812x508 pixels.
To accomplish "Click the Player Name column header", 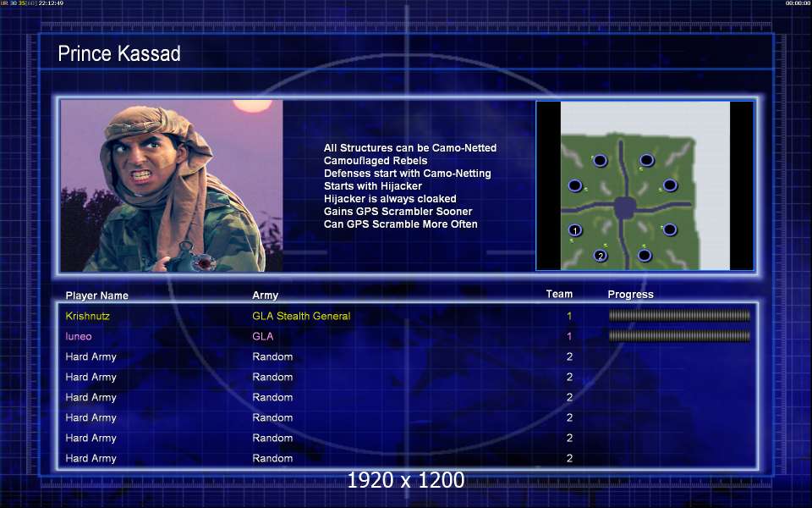I will (x=96, y=295).
